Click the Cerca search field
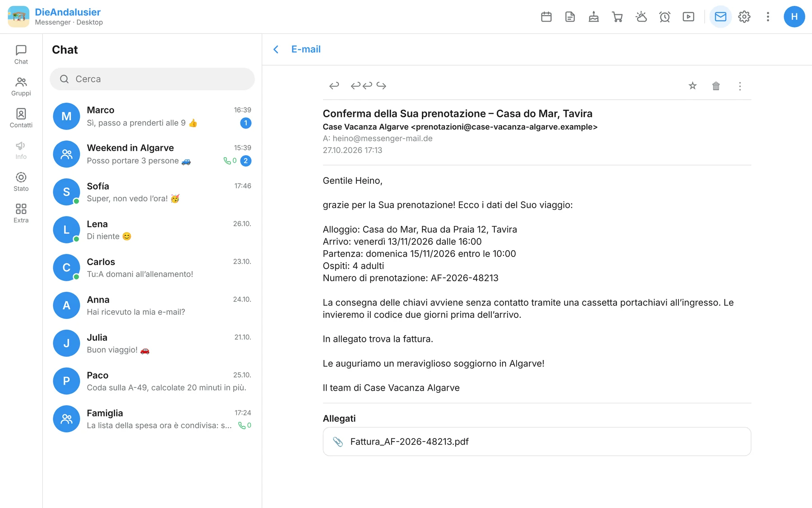The height and width of the screenshot is (508, 812). [x=152, y=79]
